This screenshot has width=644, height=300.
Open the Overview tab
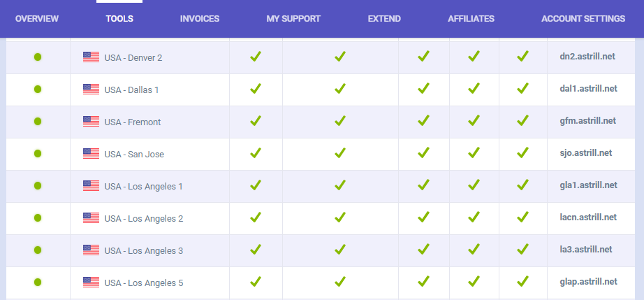point(37,19)
